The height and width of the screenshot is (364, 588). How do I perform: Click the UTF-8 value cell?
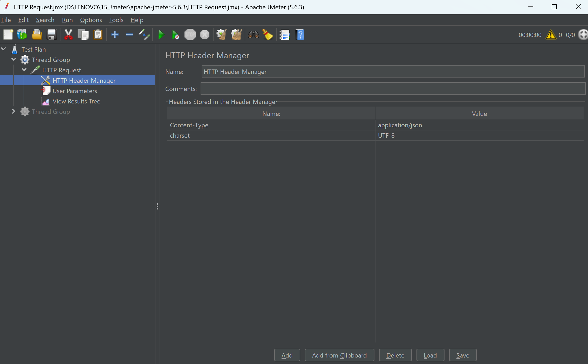point(479,135)
